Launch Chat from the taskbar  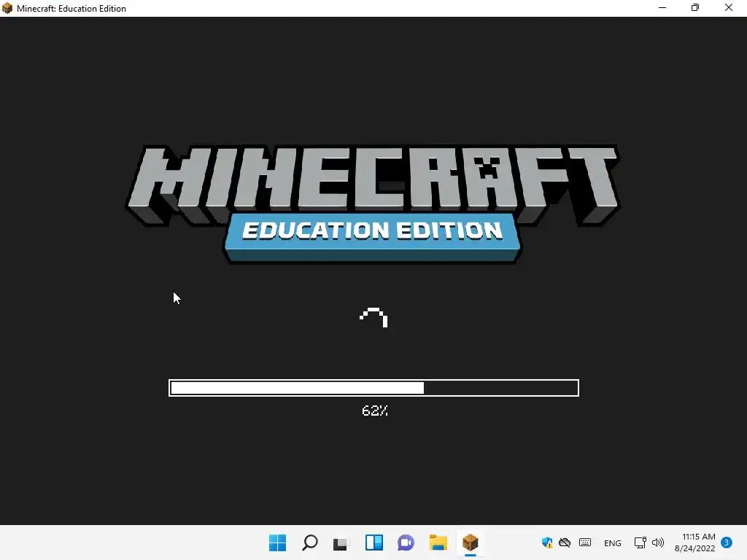(x=406, y=542)
